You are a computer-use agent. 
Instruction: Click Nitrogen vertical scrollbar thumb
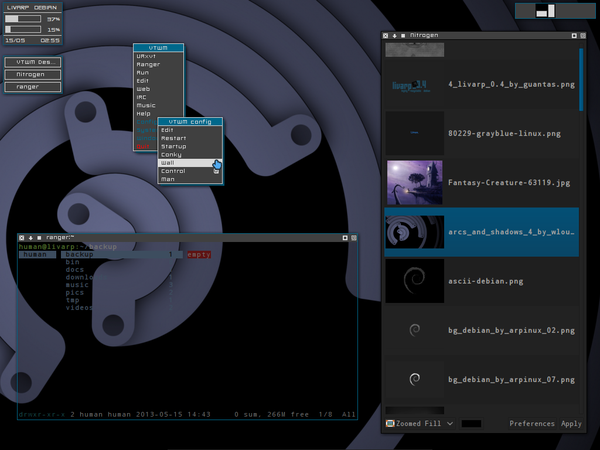click(581, 80)
